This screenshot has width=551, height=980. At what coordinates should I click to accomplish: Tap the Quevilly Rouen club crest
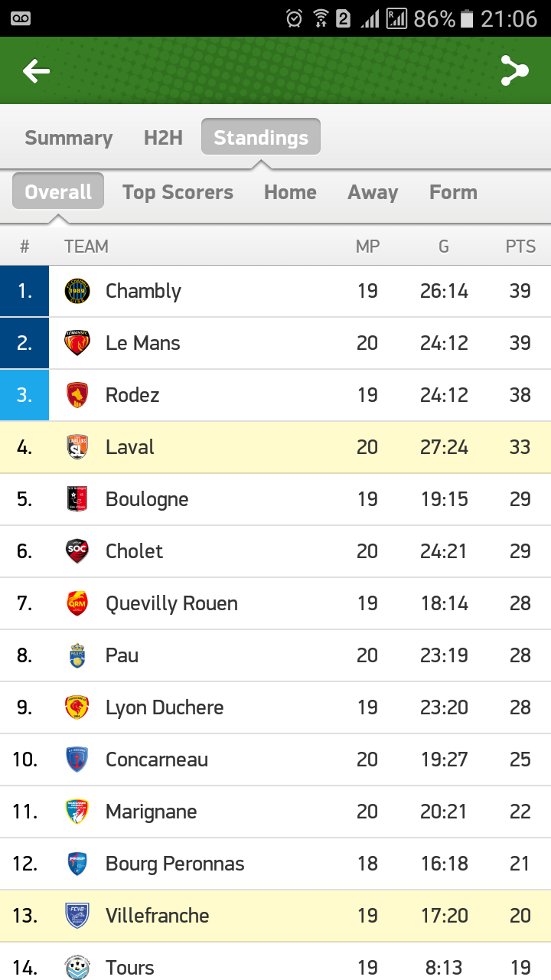(77, 603)
